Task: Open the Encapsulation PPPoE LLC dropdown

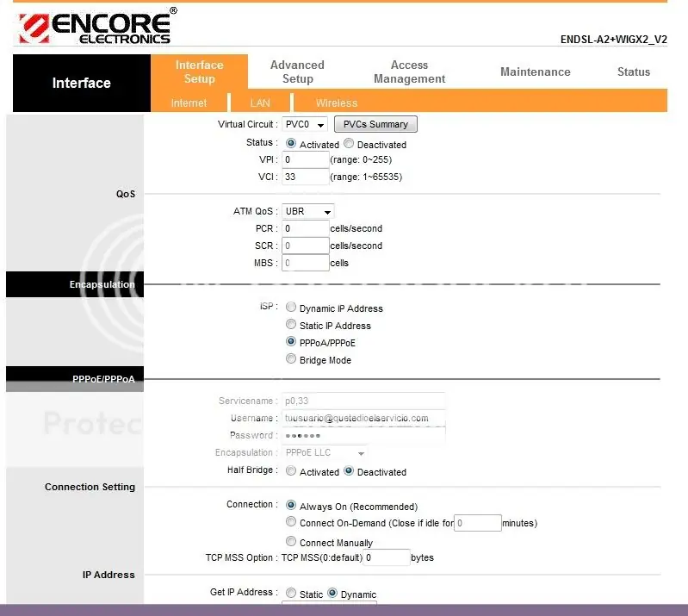Action: coord(325,452)
